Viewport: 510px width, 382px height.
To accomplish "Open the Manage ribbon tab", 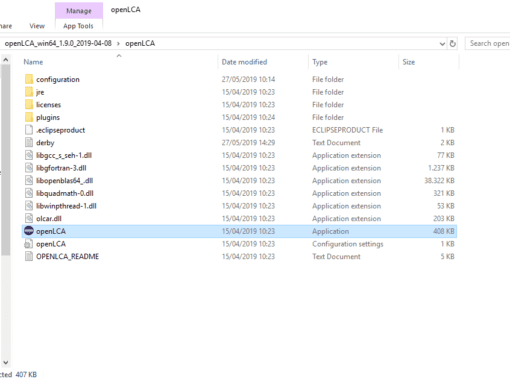I will point(79,11).
